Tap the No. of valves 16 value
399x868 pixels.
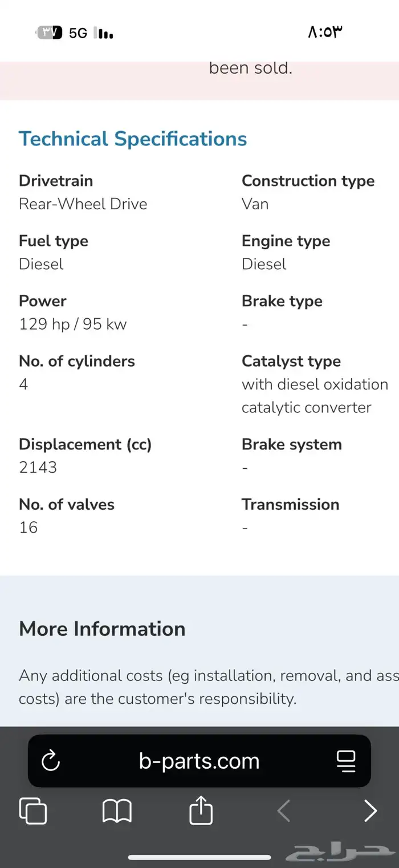28,528
